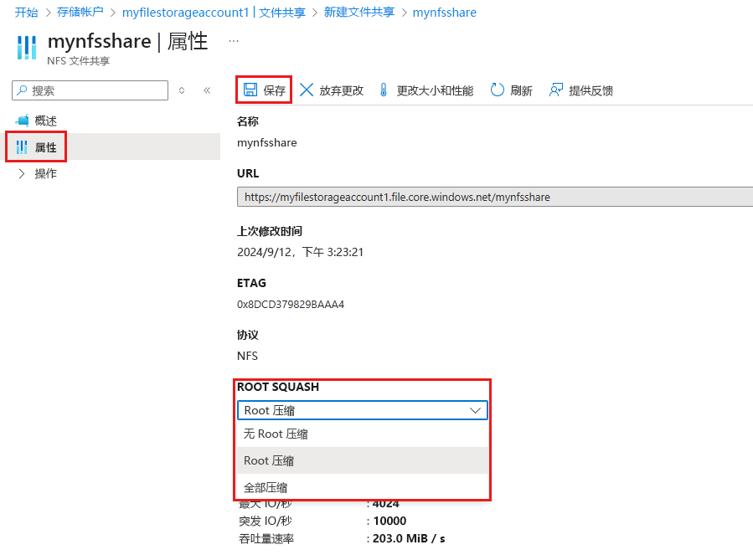Refresh the page via 刷新
Screen dimensions: 753x560
512,90
